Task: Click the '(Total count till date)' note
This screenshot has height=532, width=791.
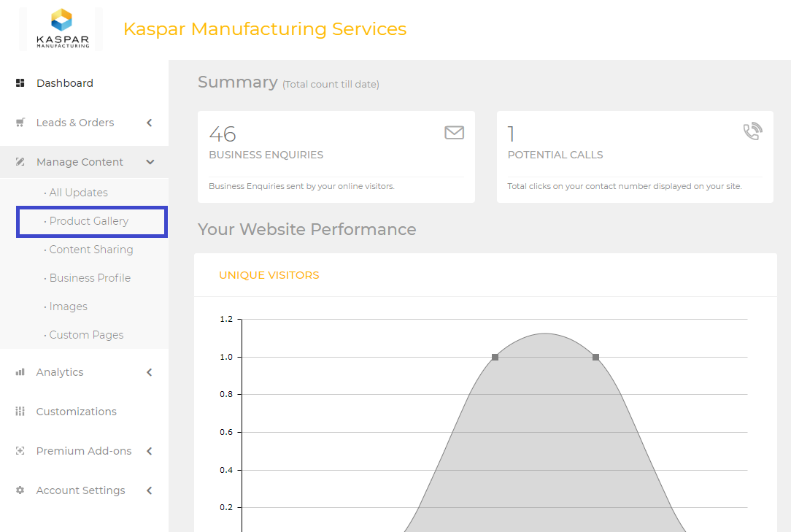Action: tap(331, 85)
